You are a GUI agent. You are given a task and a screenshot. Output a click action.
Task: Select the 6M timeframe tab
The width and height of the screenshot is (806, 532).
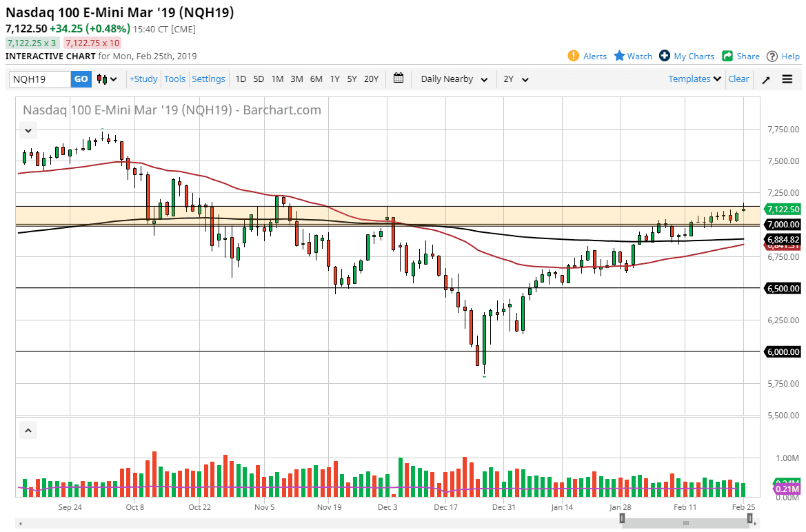pos(316,79)
